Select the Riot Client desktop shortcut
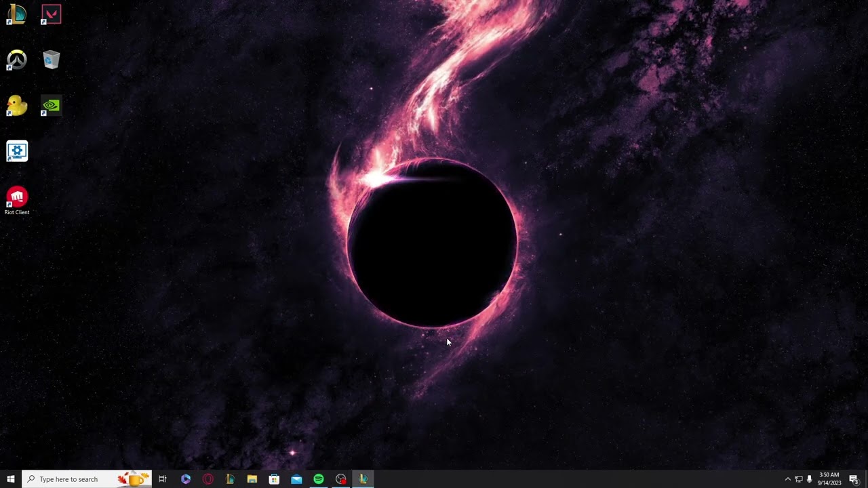Image resolution: width=868 pixels, height=488 pixels. [x=17, y=201]
